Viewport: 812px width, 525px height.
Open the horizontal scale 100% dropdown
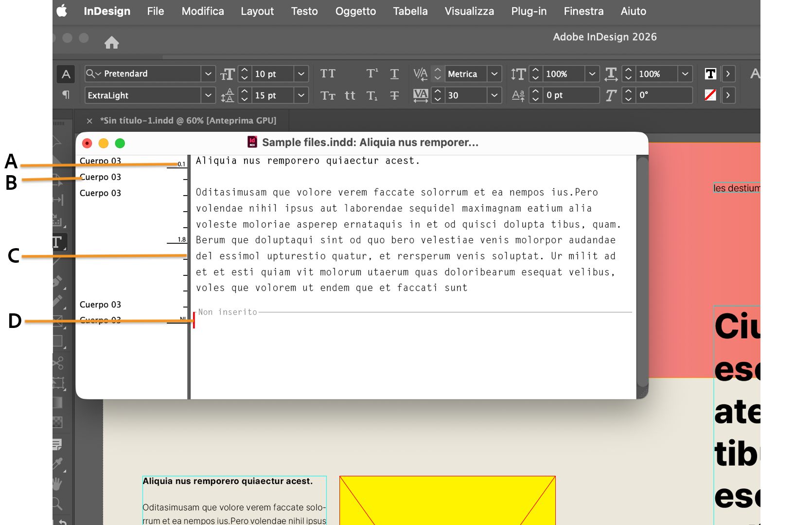click(685, 74)
